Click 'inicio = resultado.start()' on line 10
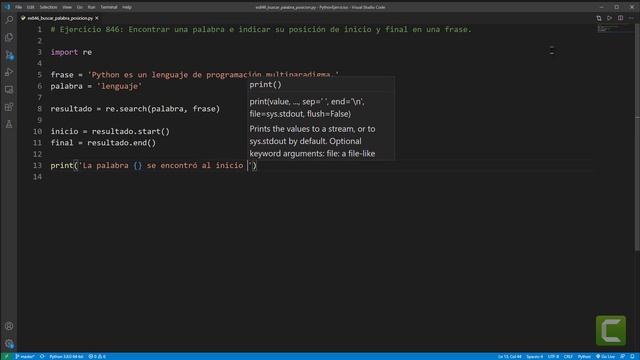The height and width of the screenshot is (360, 640). [x=110, y=131]
